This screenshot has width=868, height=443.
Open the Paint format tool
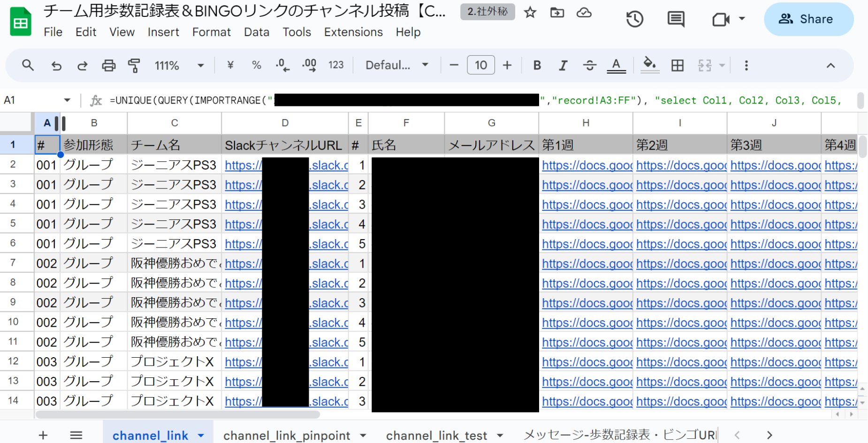pos(134,65)
